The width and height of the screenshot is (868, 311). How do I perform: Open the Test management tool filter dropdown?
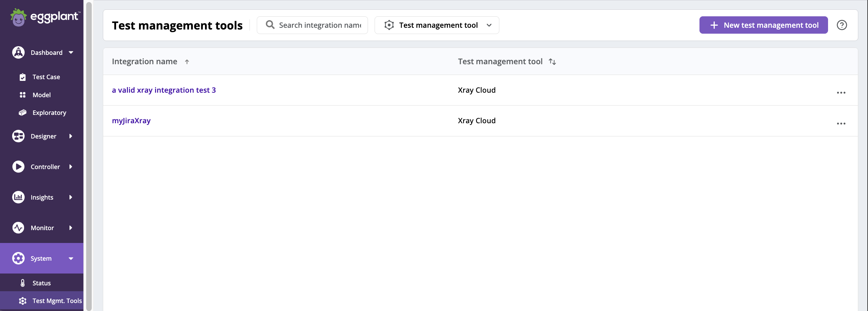[x=437, y=25]
